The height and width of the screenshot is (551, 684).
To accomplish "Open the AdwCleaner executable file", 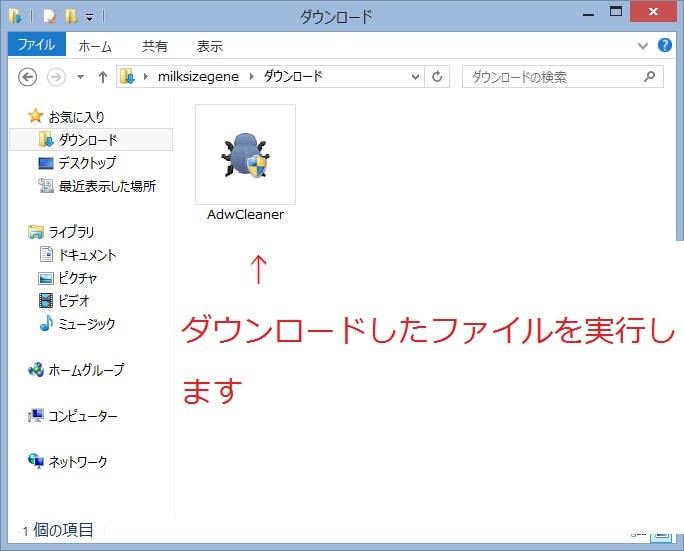I will click(245, 154).
